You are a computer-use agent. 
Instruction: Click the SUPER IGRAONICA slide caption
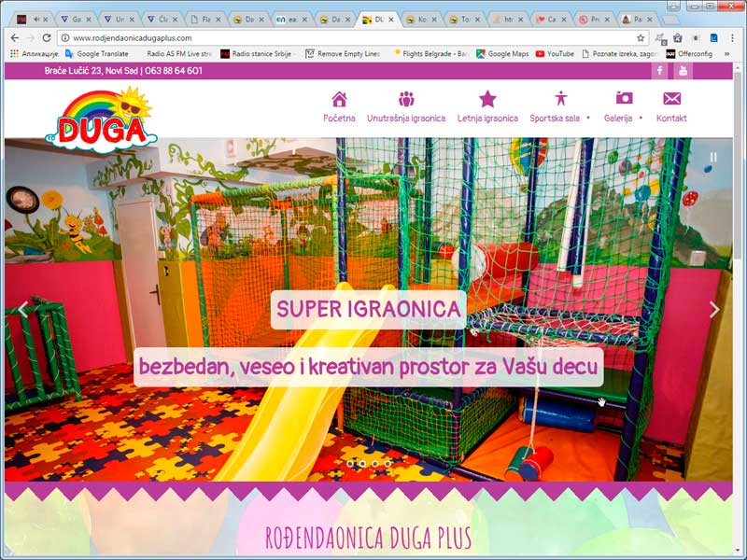368,310
